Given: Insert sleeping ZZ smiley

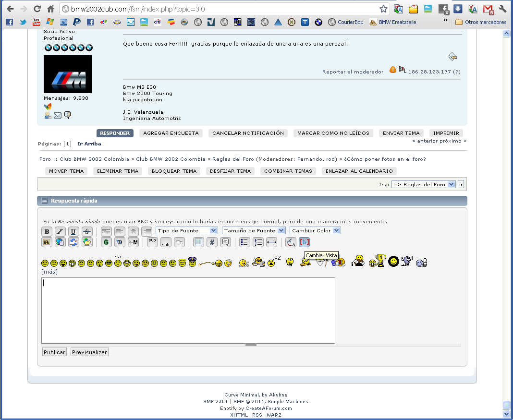Looking at the screenshot, I should (x=274, y=261).
